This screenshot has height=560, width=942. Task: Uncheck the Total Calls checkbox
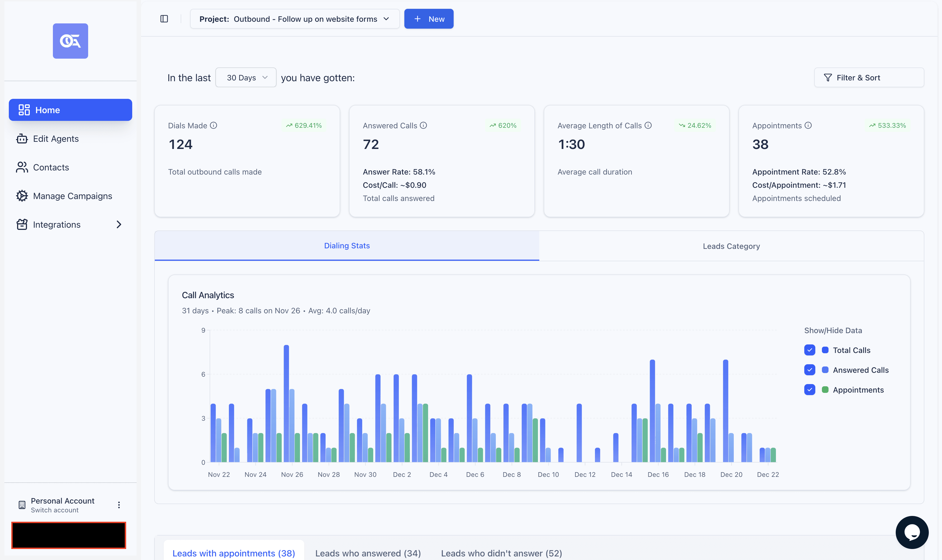coord(810,350)
